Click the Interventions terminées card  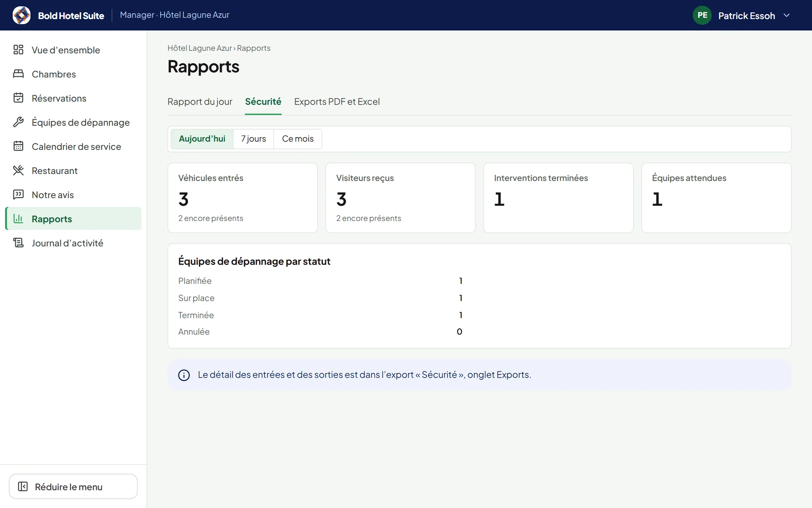(x=558, y=198)
